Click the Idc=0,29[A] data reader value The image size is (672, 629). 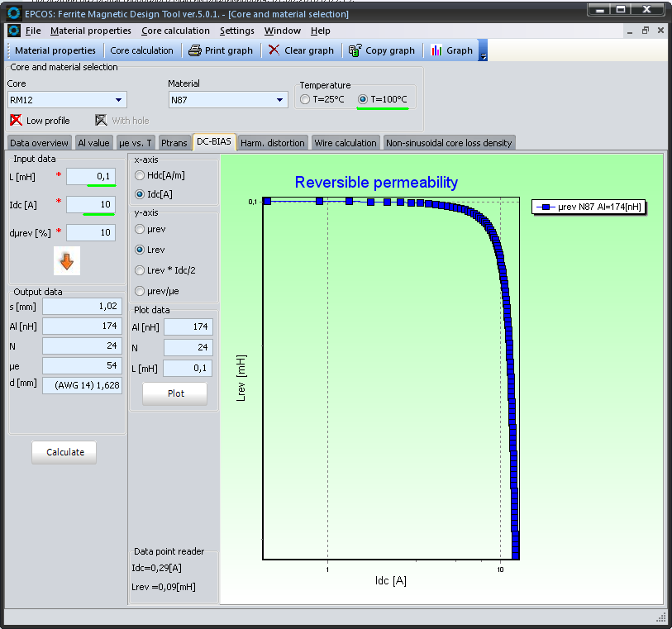[x=157, y=568]
